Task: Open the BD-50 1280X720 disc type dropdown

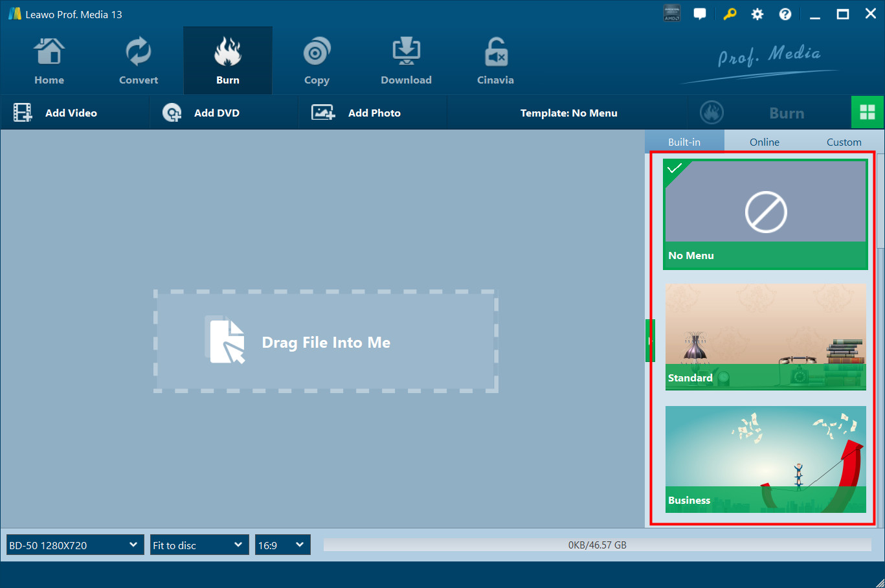Action: (75, 545)
